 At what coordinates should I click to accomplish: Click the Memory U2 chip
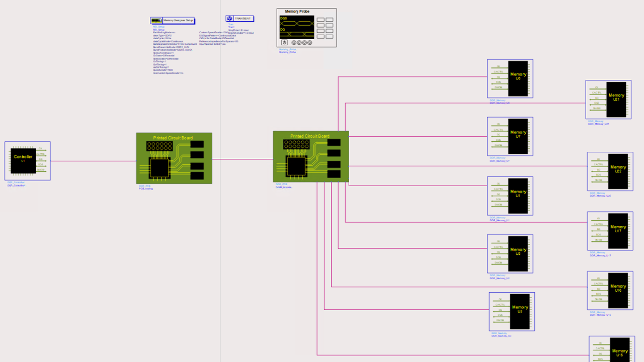518,253
